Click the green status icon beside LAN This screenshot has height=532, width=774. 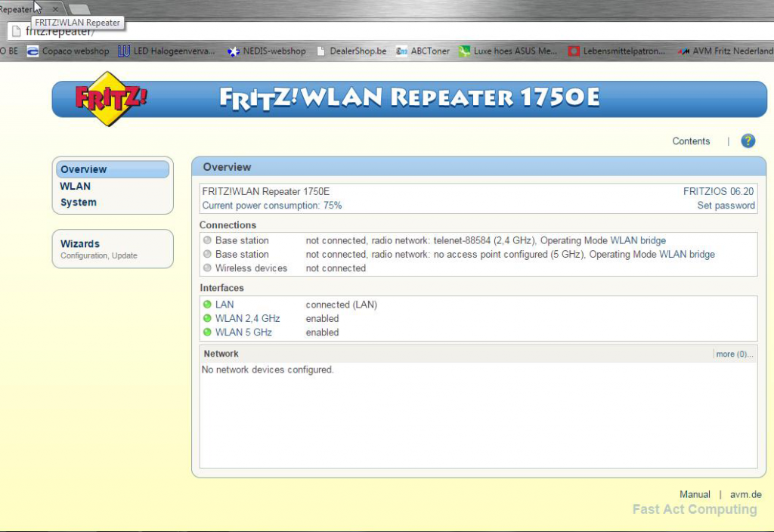coord(207,305)
